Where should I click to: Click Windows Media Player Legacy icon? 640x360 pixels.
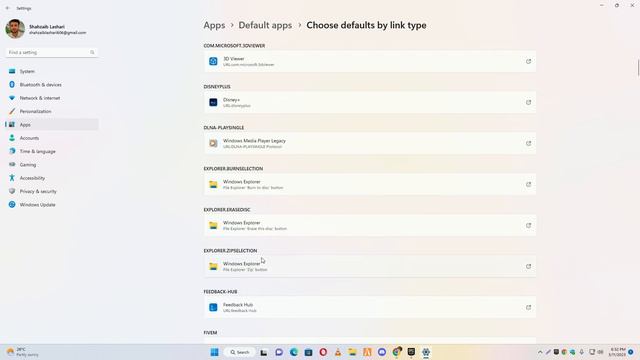[213, 143]
